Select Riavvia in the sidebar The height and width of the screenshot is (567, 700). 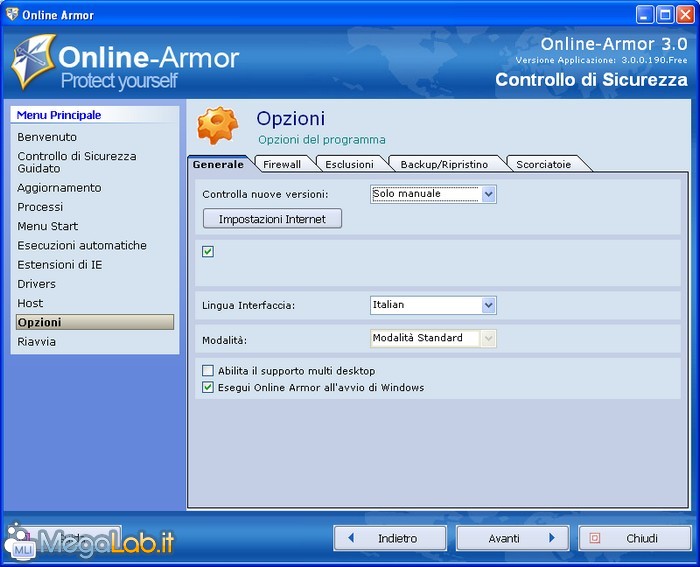click(36, 341)
